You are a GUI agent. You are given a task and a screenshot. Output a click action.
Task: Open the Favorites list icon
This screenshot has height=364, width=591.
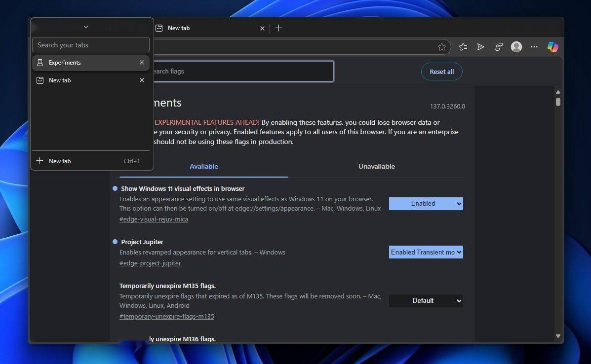463,47
